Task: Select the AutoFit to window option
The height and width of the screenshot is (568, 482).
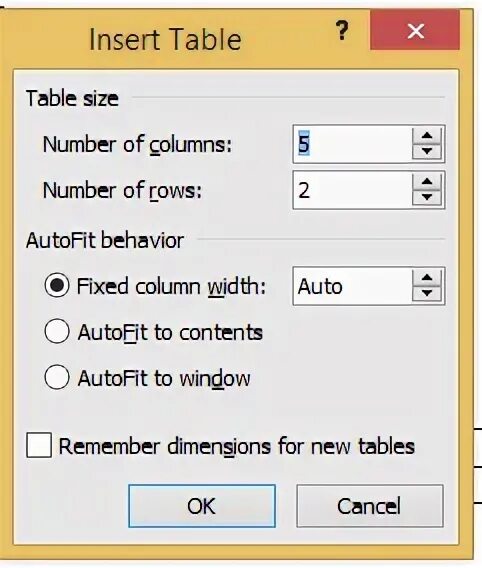Action: pos(57,377)
